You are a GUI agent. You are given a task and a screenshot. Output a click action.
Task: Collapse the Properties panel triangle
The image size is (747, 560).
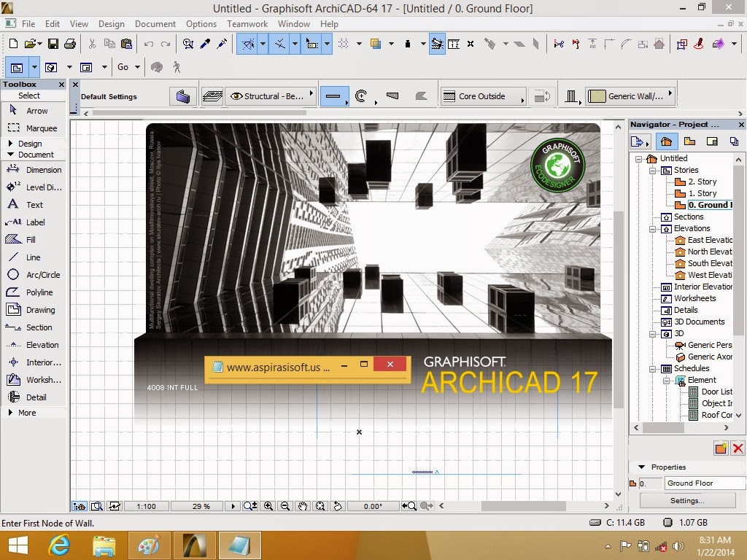pos(641,467)
